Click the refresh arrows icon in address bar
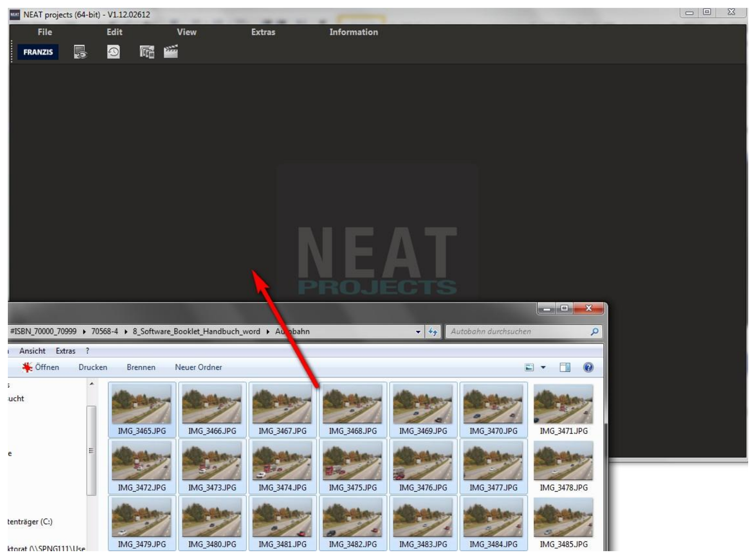 pos(433,332)
